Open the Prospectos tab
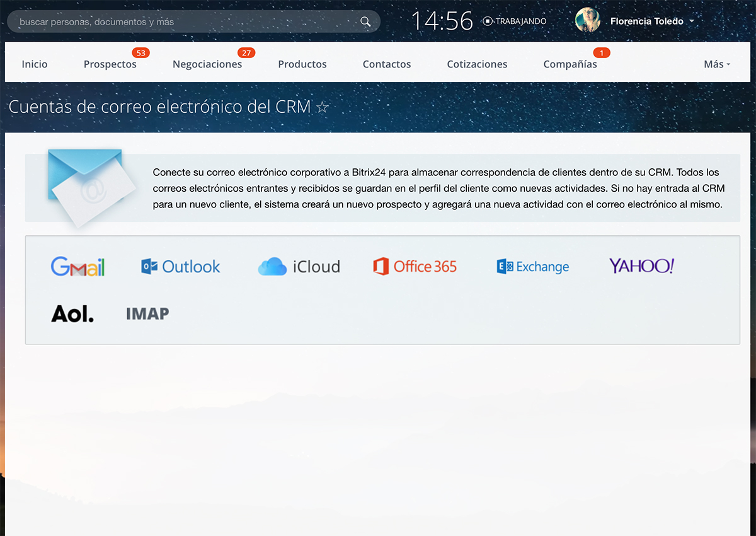Image resolution: width=756 pixels, height=536 pixels. point(110,64)
